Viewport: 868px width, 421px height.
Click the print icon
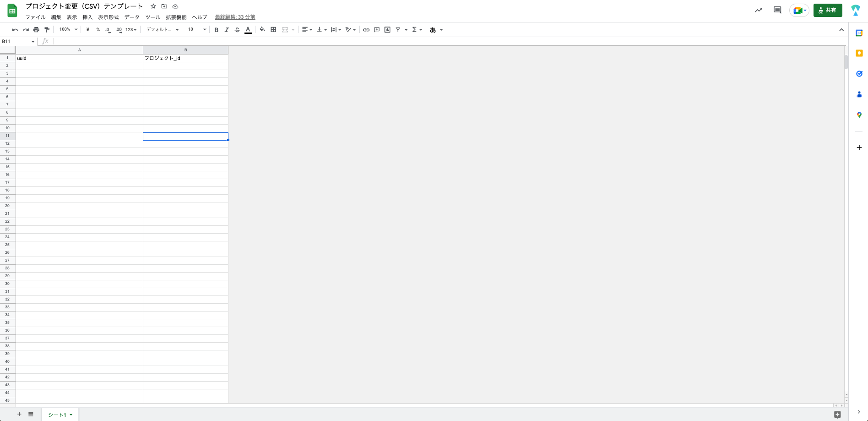coord(36,30)
